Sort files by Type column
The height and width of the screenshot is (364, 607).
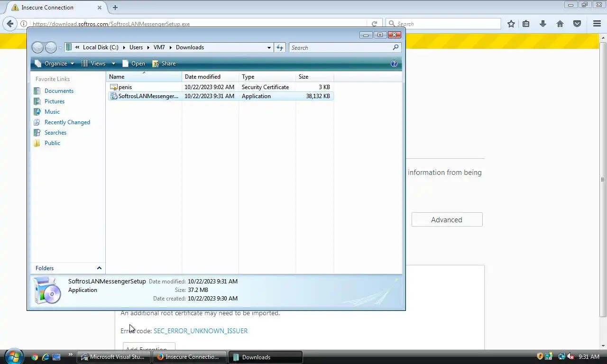pos(267,77)
